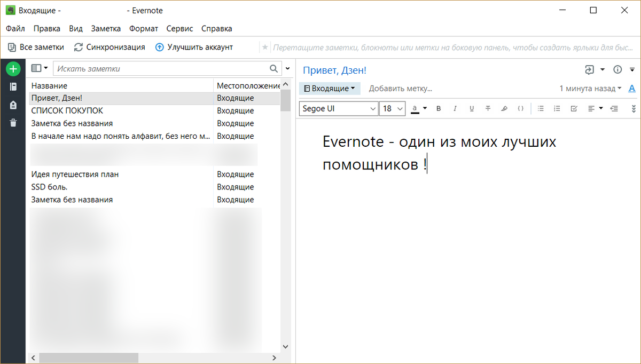Open the Справка menu
Viewport: 641px width, 364px height.
(x=217, y=29)
